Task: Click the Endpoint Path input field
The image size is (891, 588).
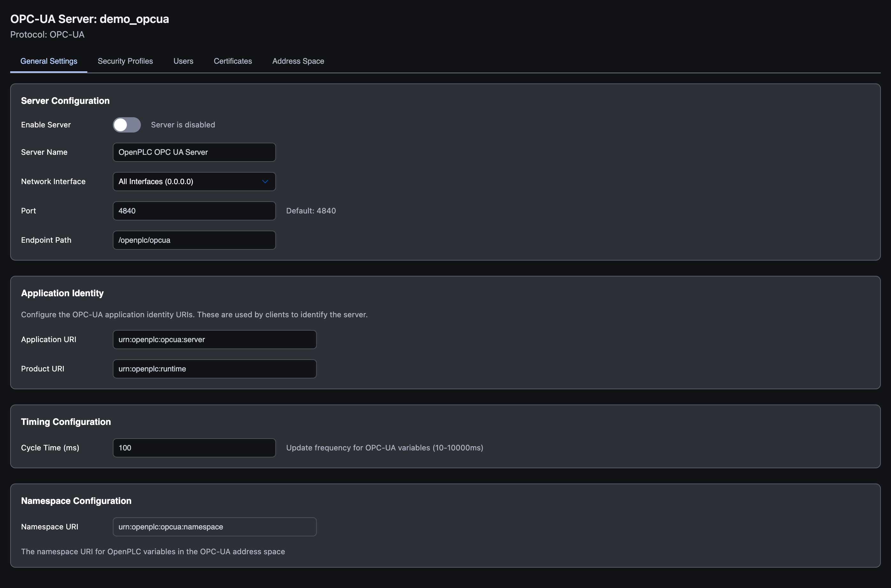Action: [x=194, y=240]
